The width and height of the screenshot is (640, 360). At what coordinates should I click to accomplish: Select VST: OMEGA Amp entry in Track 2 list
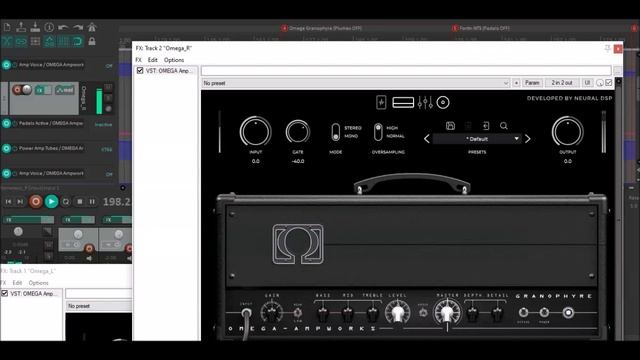[169, 71]
